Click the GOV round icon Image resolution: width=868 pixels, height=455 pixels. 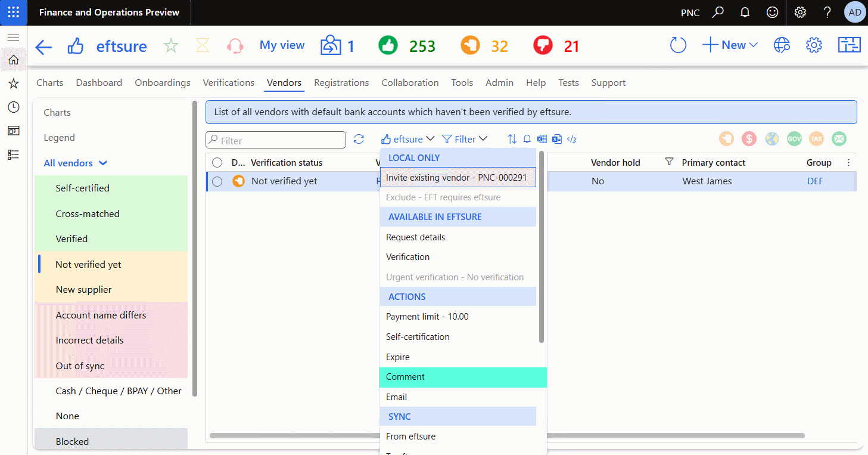click(x=794, y=138)
